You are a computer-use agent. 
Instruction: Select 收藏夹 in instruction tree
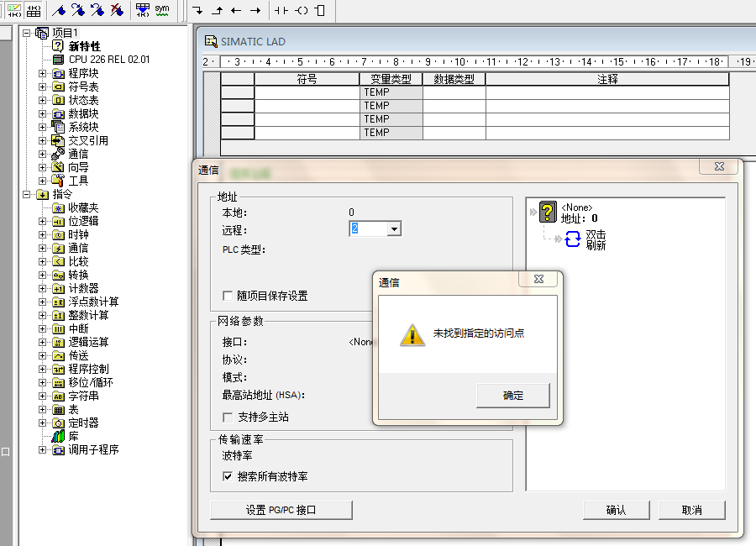83,207
